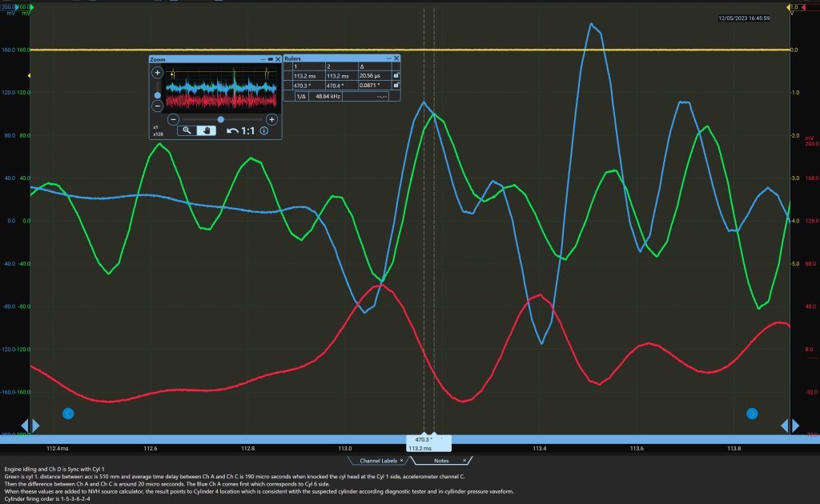Click the right-pointing arrow at graph's bottom-right corner
The image size is (820, 504).
795,426
